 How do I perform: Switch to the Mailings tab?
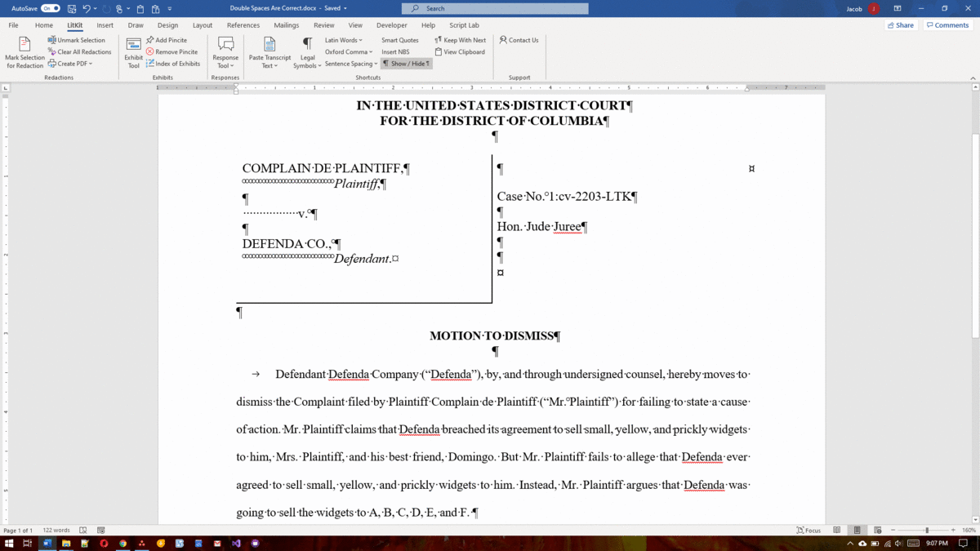(x=287, y=25)
